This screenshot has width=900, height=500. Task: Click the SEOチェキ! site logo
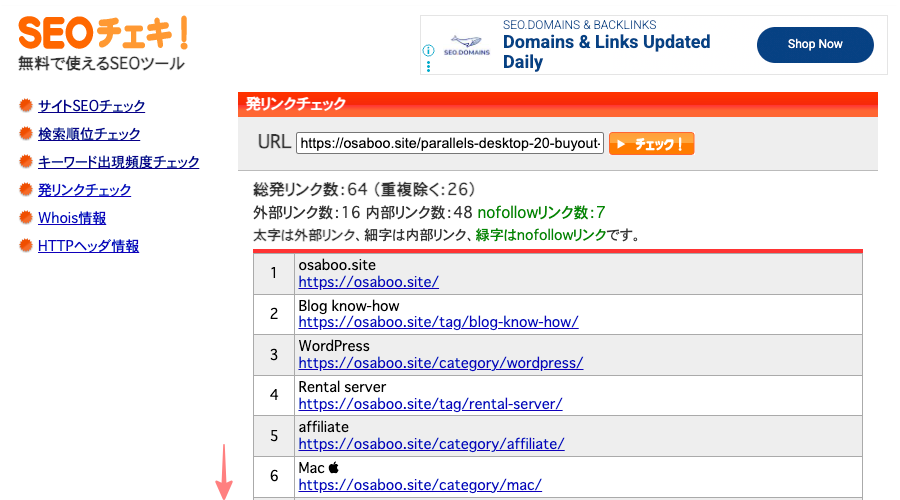103,33
